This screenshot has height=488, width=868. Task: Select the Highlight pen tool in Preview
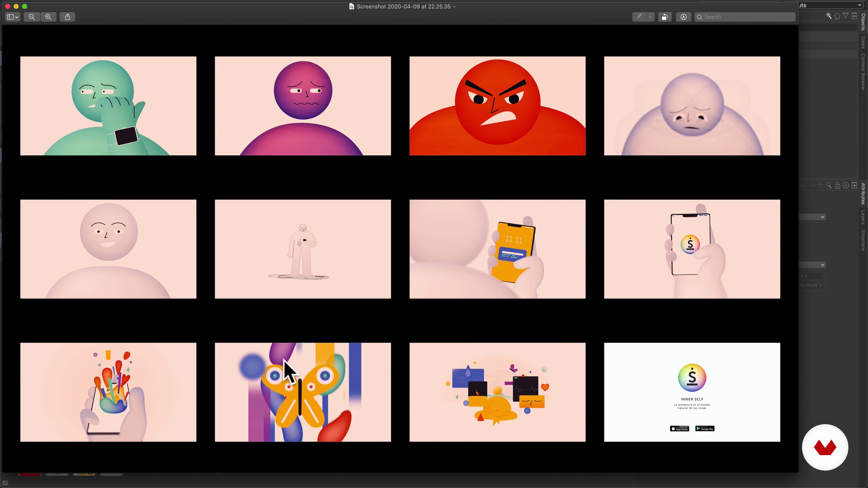click(639, 17)
